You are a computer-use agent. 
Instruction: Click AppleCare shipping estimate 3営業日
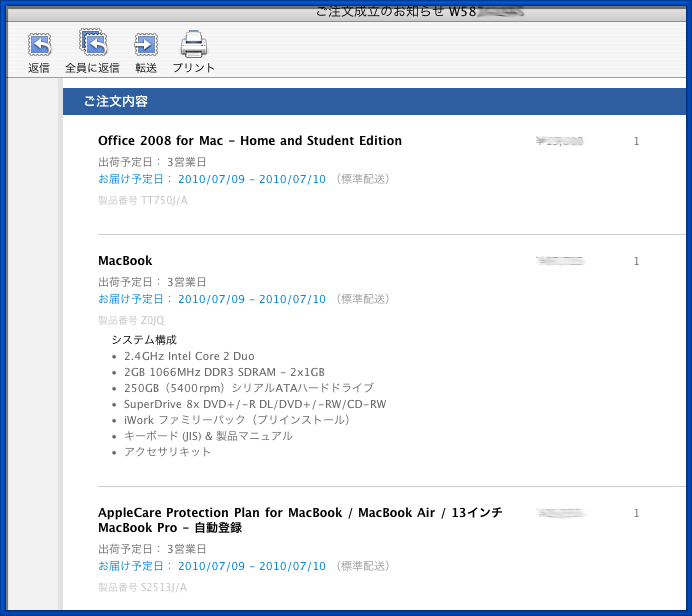[x=187, y=549]
